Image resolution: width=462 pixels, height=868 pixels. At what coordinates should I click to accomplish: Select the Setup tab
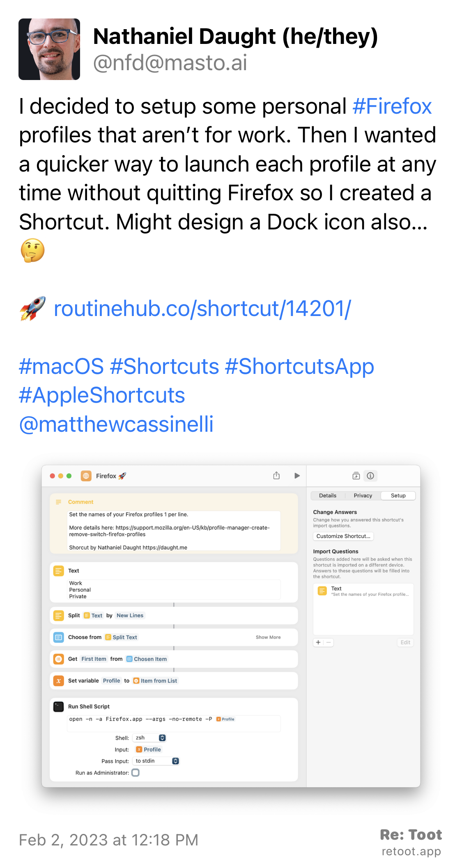coord(398,495)
